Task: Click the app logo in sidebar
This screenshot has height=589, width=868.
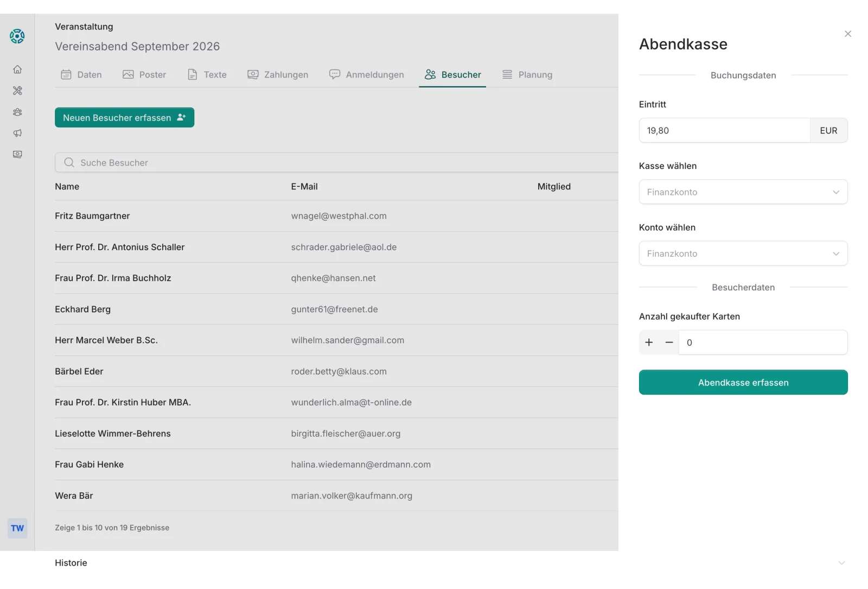Action: click(17, 36)
